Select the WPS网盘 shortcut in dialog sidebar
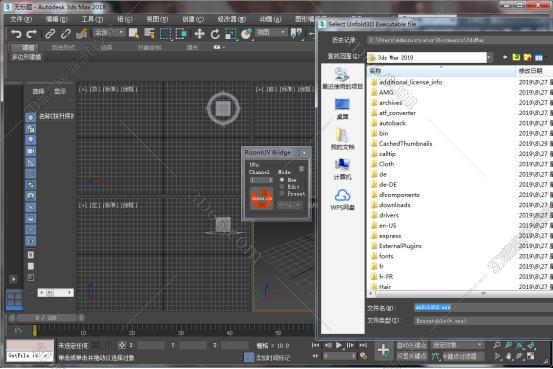The width and height of the screenshot is (553, 369). 342,199
